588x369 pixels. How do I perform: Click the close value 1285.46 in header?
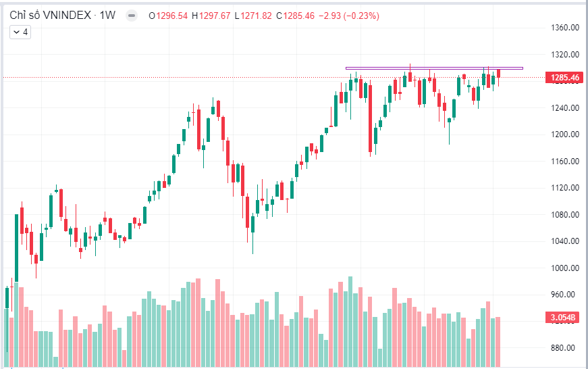point(299,16)
